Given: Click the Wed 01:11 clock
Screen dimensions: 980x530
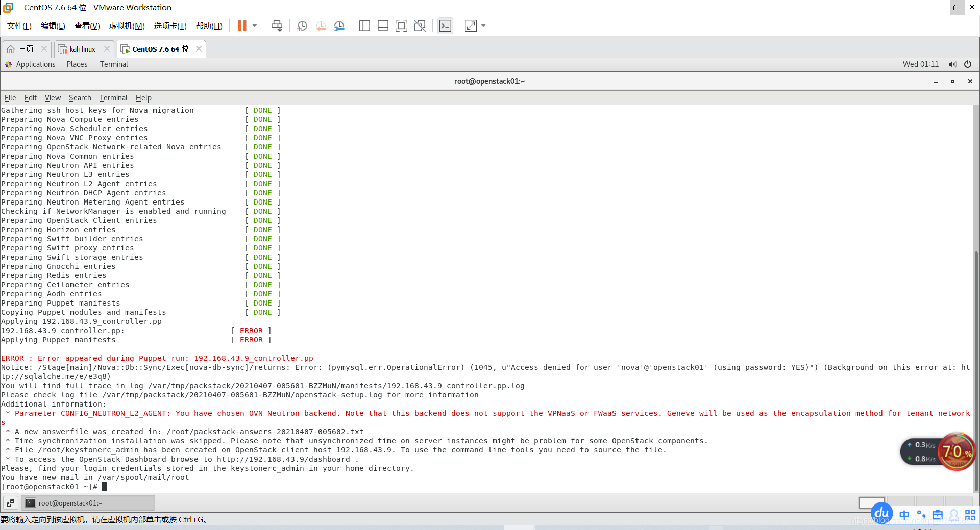Looking at the screenshot, I should (920, 64).
